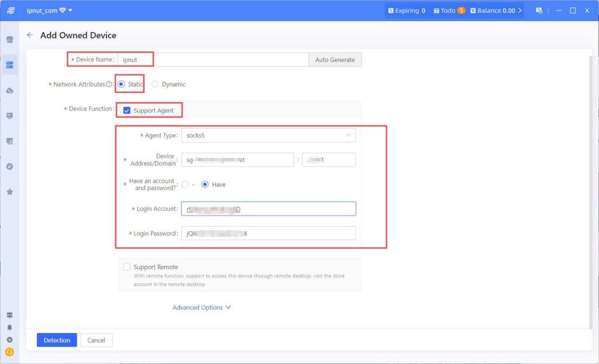
Task: Open the store icon in the sidebar
Action: (x=9, y=40)
